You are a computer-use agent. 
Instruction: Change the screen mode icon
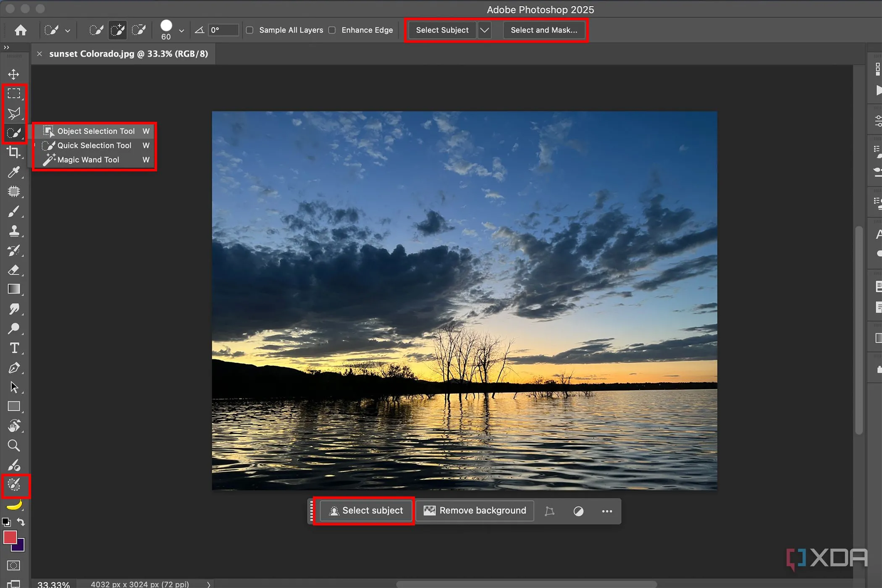coord(14,584)
